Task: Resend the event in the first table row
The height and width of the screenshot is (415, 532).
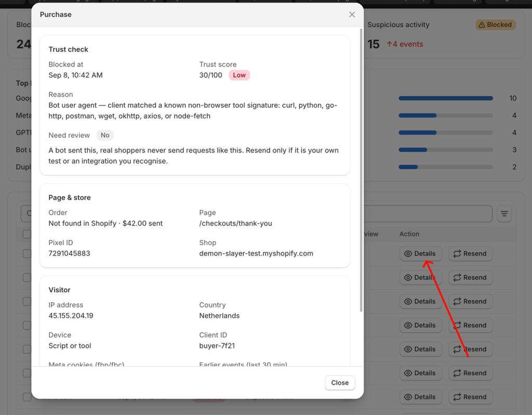Action: click(x=471, y=254)
